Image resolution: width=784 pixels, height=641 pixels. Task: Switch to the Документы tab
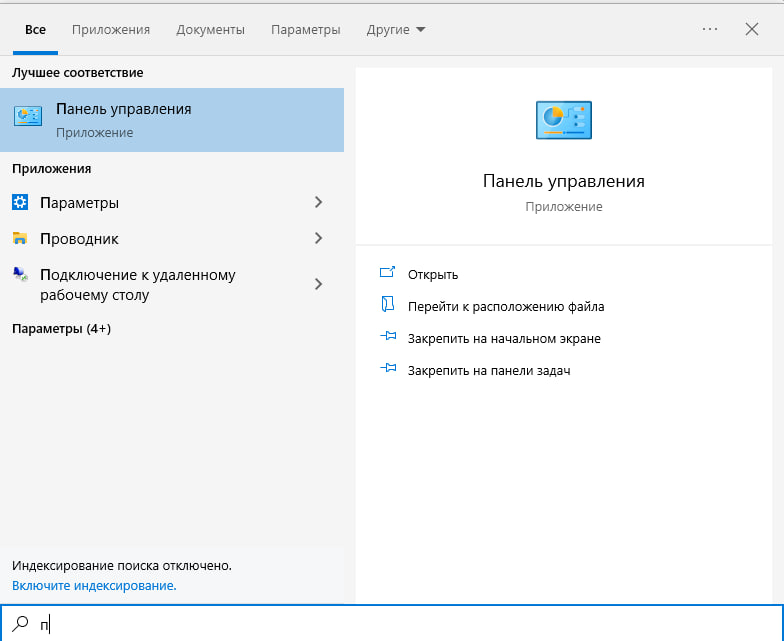point(210,30)
